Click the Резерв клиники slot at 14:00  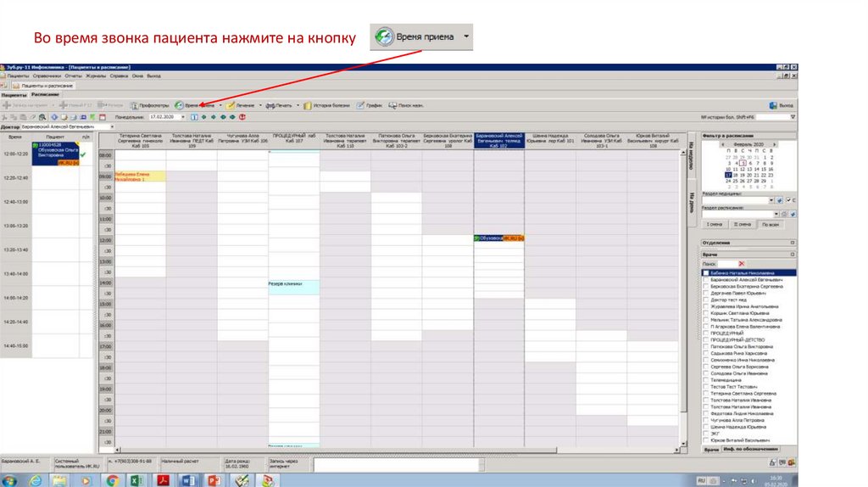(x=293, y=287)
